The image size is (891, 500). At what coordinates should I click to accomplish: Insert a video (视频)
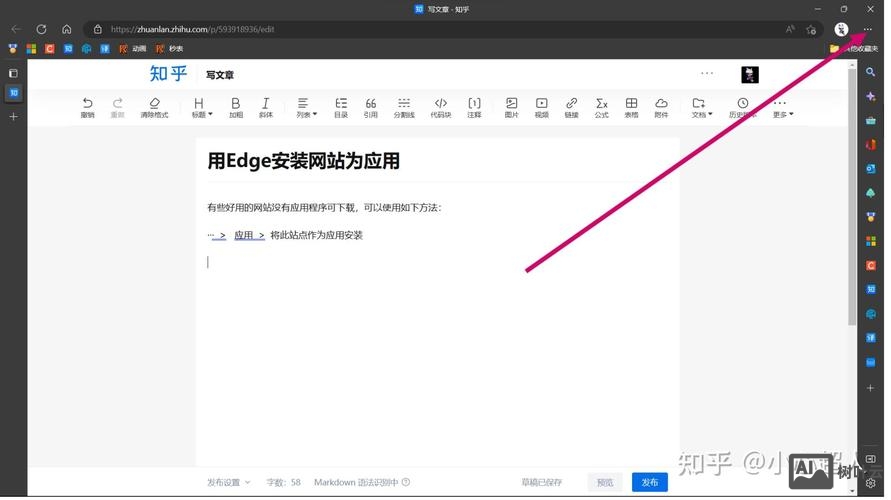pyautogui.click(x=542, y=107)
